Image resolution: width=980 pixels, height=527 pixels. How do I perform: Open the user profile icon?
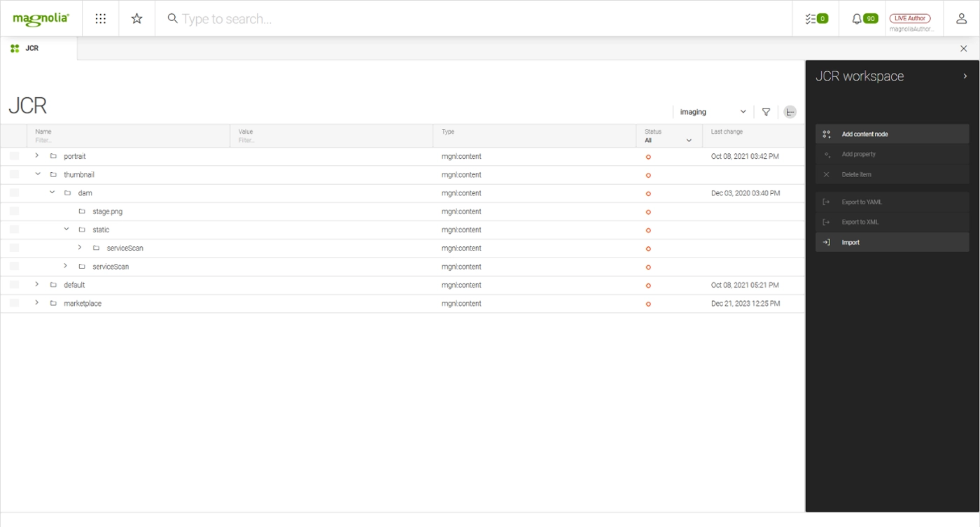pyautogui.click(x=961, y=19)
